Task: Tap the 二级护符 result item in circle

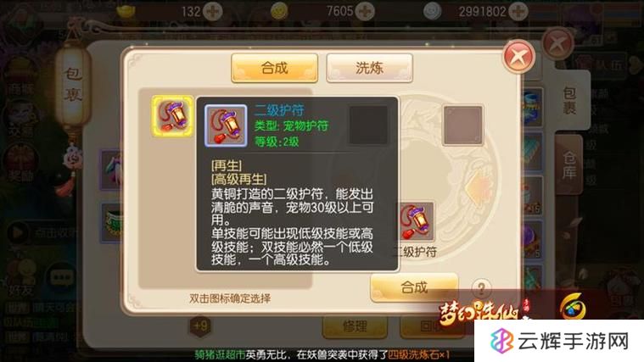Action: (x=415, y=221)
